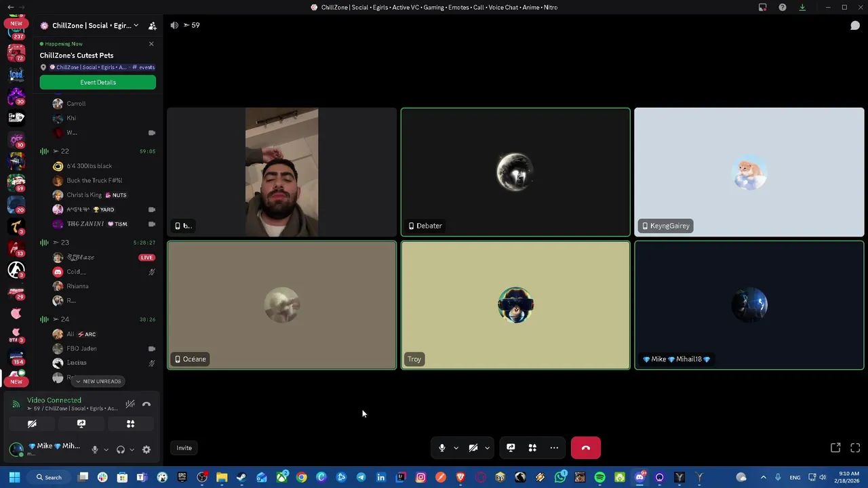The height and width of the screenshot is (488, 868).
Task: Focus the Océane video tile
Action: pyautogui.click(x=282, y=305)
